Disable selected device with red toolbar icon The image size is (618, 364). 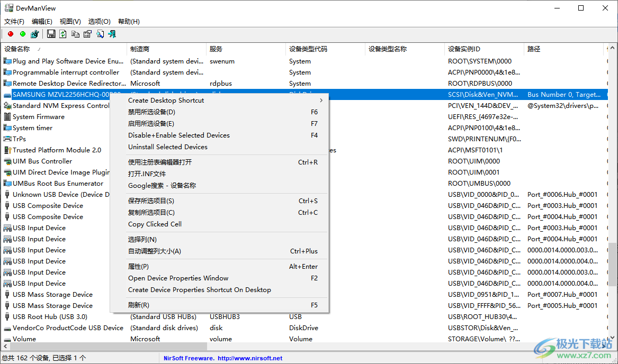[x=10, y=34]
